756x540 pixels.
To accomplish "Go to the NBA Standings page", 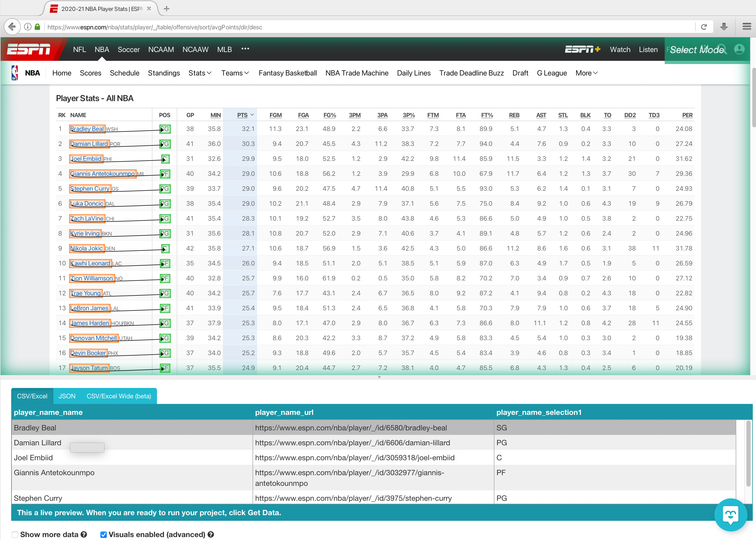I will point(164,73).
